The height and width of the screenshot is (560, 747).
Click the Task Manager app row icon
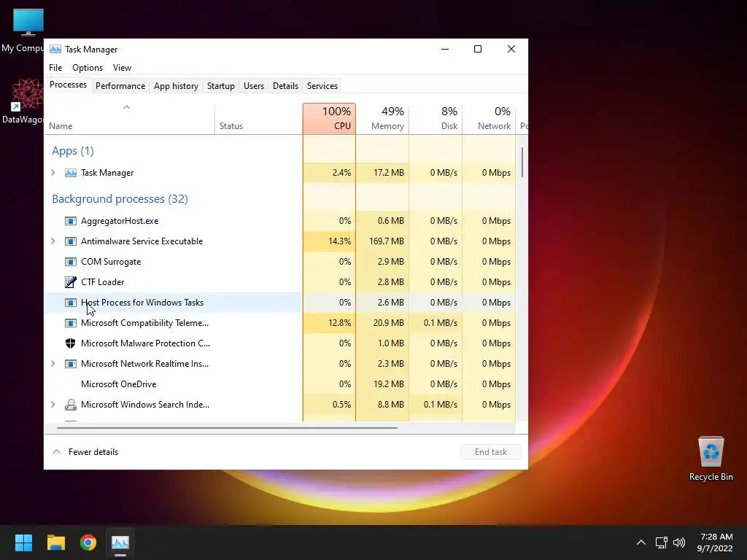(x=71, y=173)
